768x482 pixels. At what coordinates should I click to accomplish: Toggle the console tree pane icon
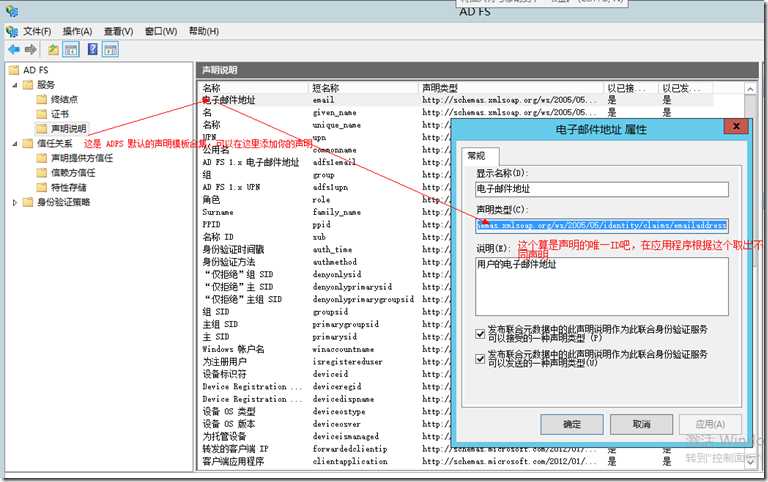pos(71,49)
